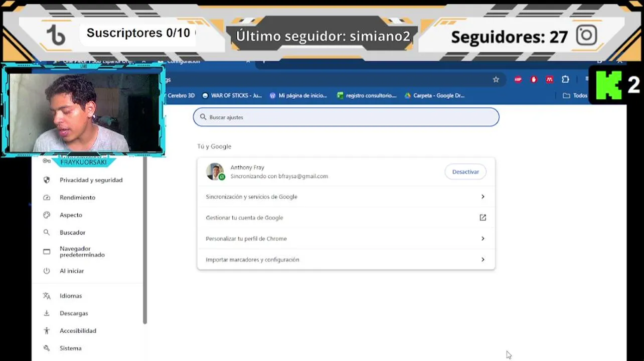Expand Sincronización y servicios de Google arrow
The image size is (644, 361).
point(482,197)
